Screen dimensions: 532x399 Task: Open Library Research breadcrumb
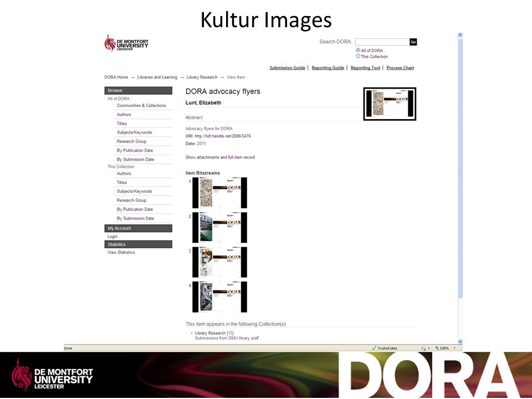click(202, 78)
